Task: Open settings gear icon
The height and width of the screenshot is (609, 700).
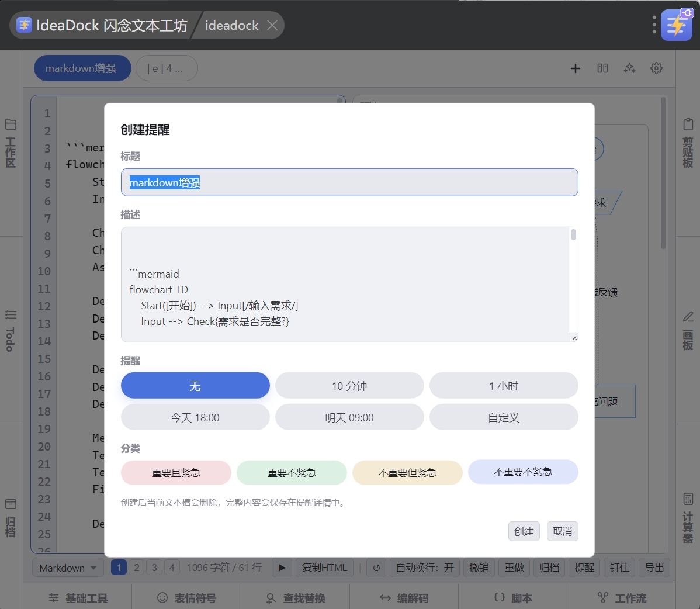Action: [656, 68]
